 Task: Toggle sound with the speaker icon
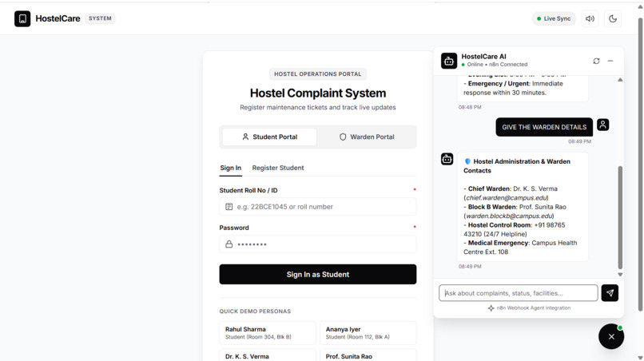pos(590,18)
